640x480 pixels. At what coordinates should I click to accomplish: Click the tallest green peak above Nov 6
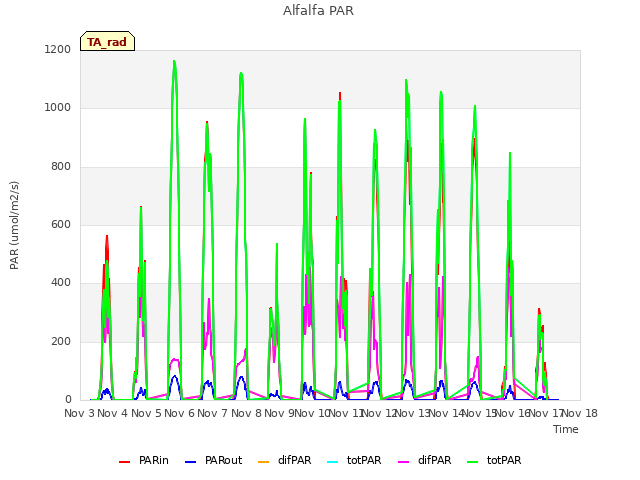(174, 61)
